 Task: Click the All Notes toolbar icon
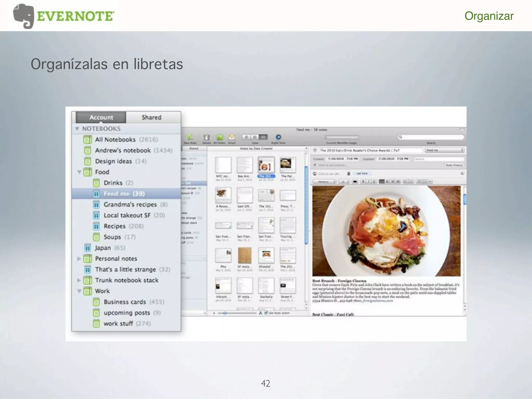[220, 137]
